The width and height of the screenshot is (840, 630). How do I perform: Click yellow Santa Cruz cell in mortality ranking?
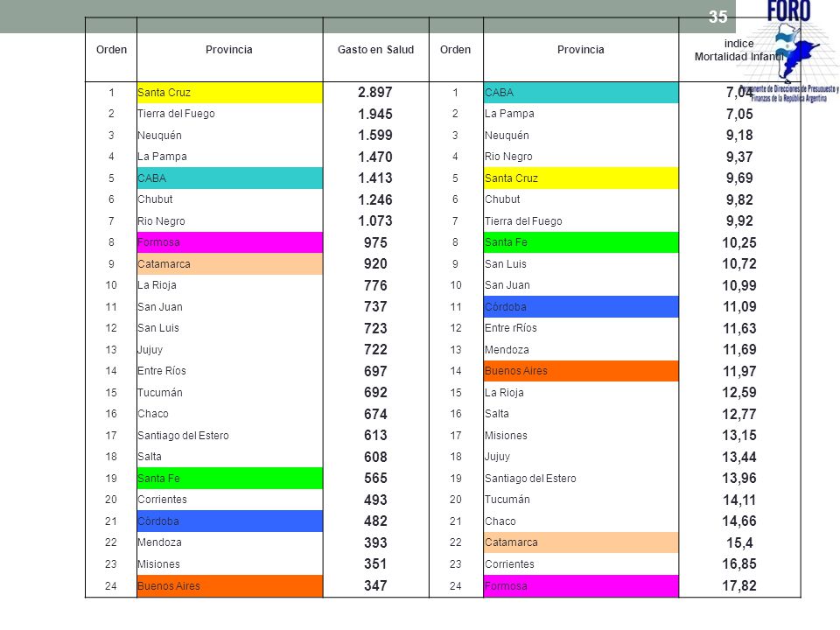click(x=581, y=178)
